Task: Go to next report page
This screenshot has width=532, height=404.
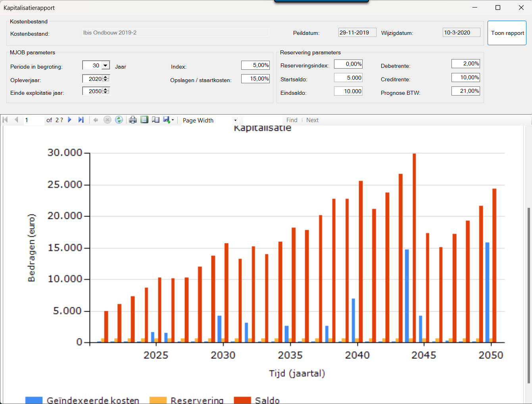Action: [70, 120]
